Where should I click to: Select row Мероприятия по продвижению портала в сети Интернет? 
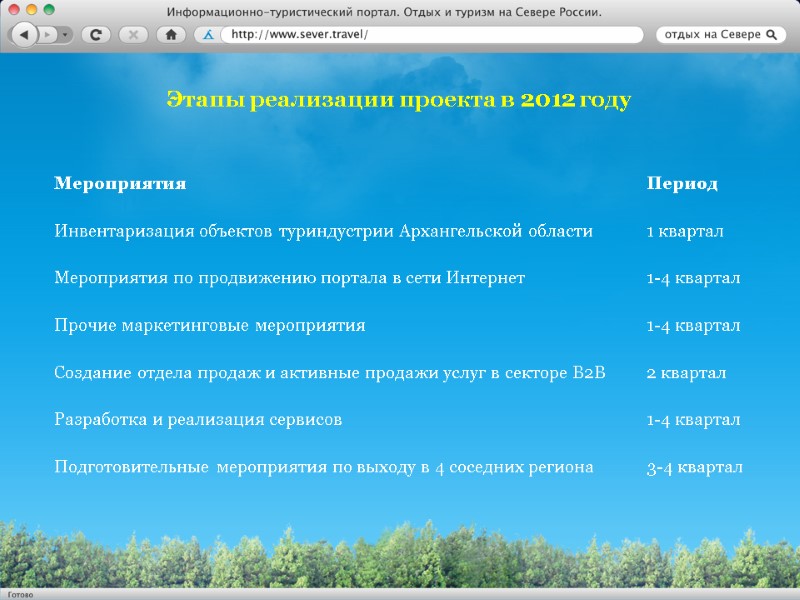click(x=289, y=278)
